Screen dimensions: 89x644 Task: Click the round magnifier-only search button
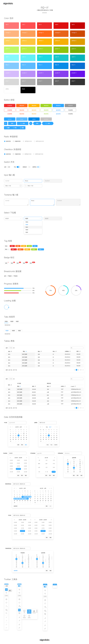[x=31, y=123]
